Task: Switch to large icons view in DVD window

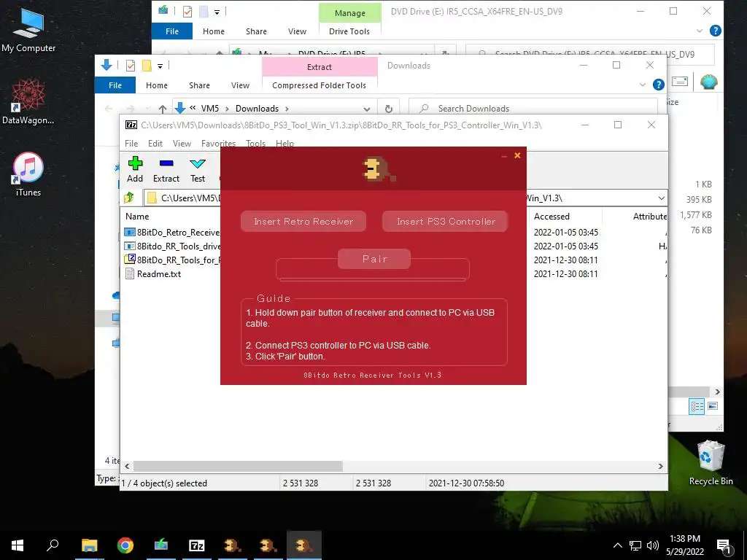Action: (x=713, y=406)
